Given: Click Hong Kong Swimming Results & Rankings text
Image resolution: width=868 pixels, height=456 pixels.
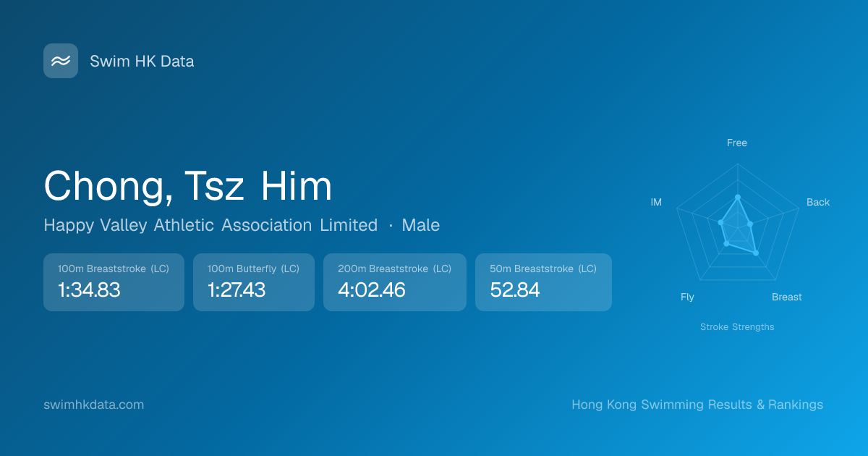Looking at the screenshot, I should pyautogui.click(x=697, y=405).
